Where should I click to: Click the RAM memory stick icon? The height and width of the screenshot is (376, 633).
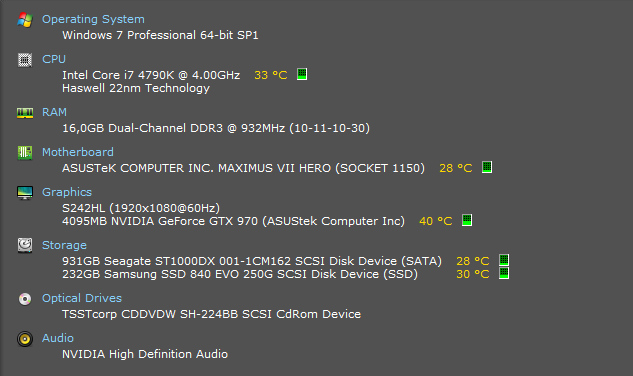[25, 113]
